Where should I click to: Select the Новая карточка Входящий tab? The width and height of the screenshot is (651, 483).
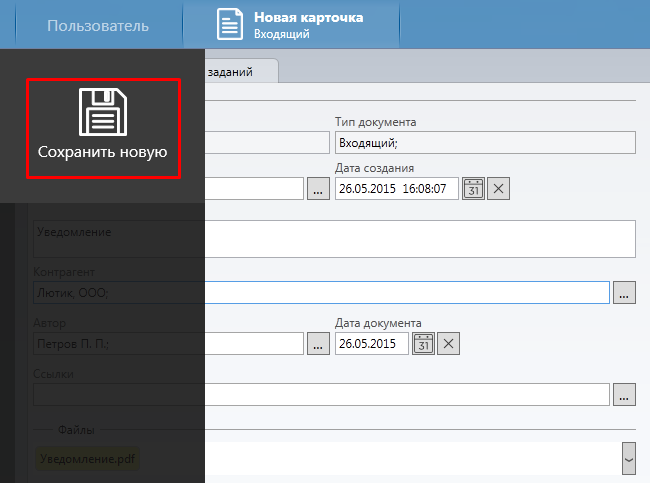(292, 26)
